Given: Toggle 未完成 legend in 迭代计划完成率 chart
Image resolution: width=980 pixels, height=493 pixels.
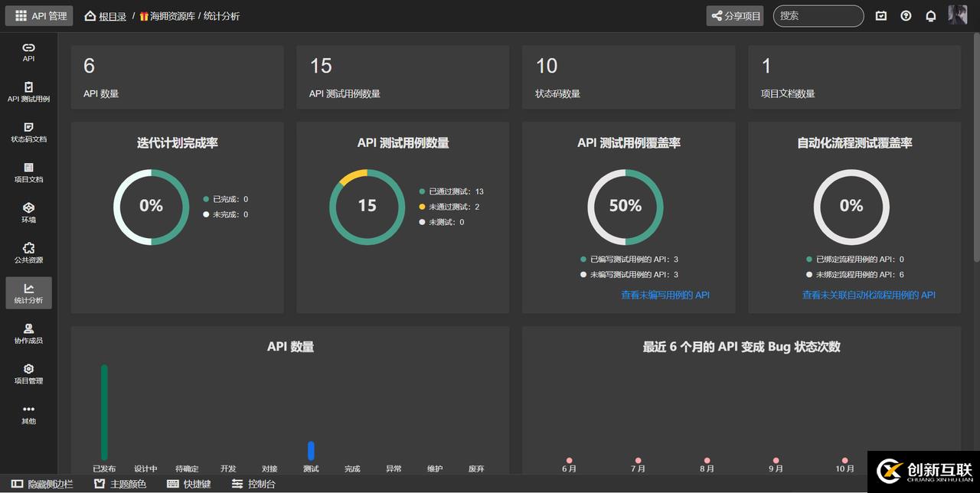Looking at the screenshot, I should 226,214.
